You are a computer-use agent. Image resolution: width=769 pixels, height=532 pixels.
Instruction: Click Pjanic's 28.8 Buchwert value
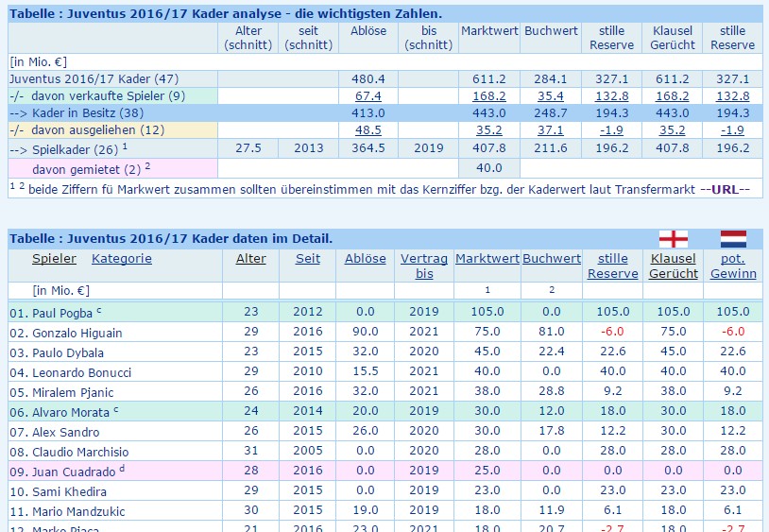coord(552,391)
